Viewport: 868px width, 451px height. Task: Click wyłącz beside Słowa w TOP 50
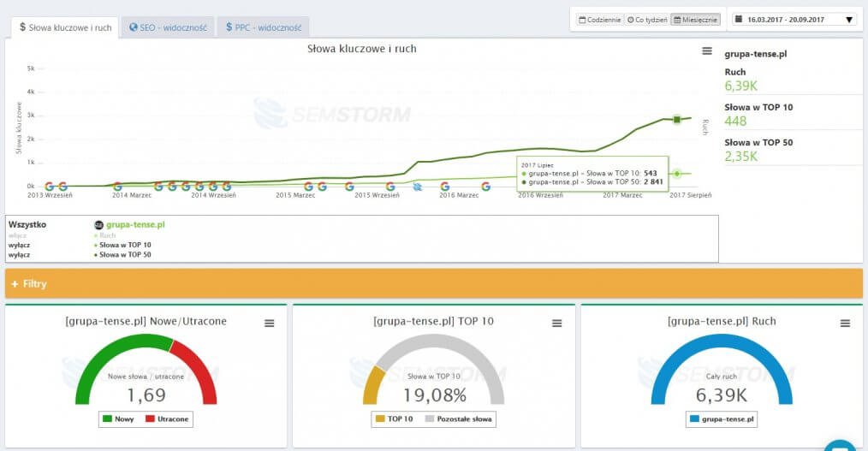[20, 254]
